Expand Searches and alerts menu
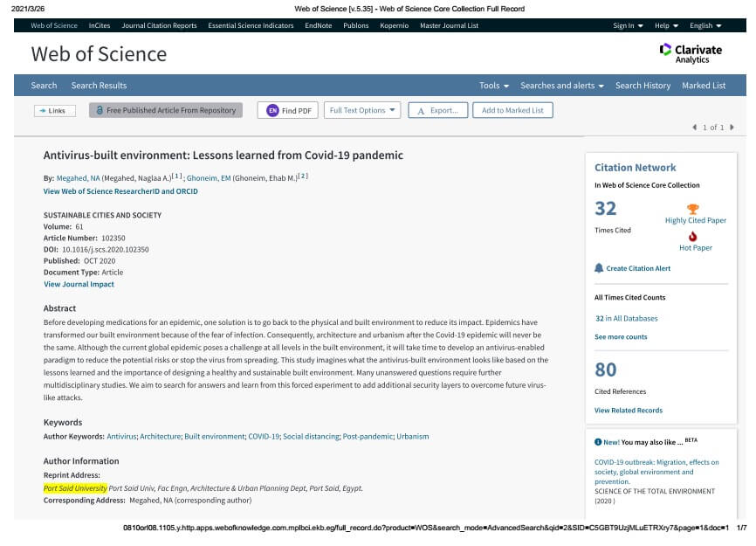The height and width of the screenshot is (546, 756). (x=561, y=86)
